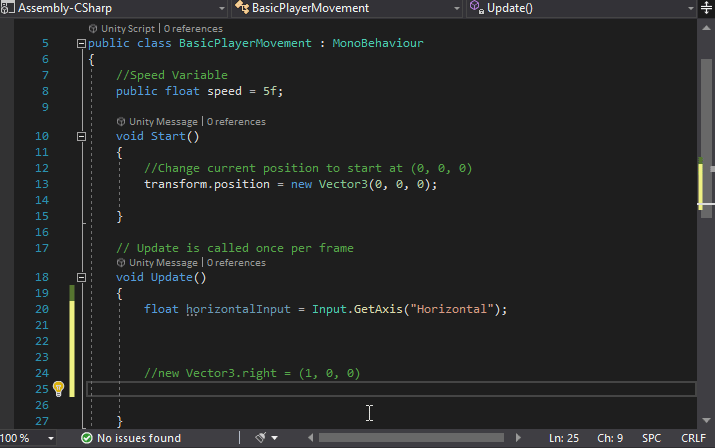Click the split editor window icon
715x448 pixels.
pyautogui.click(x=706, y=8)
